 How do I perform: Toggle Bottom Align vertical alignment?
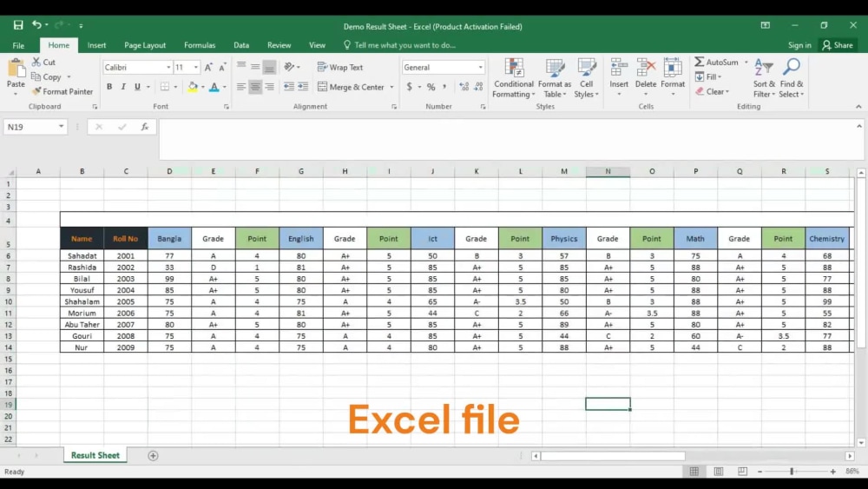coord(269,67)
